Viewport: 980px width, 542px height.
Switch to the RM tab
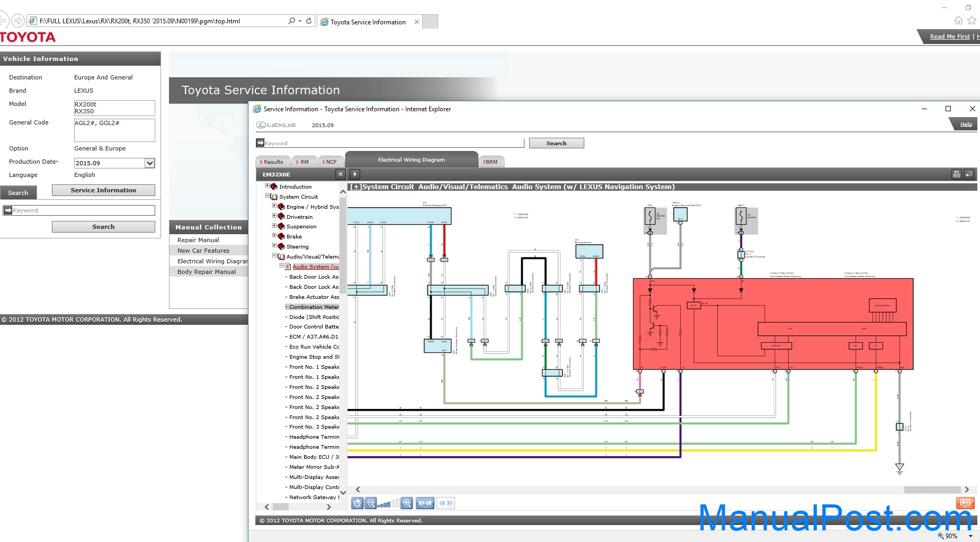[x=304, y=162]
